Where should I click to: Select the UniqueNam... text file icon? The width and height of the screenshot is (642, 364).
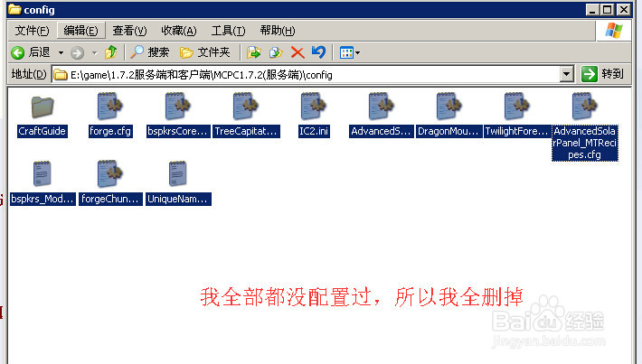pos(178,173)
